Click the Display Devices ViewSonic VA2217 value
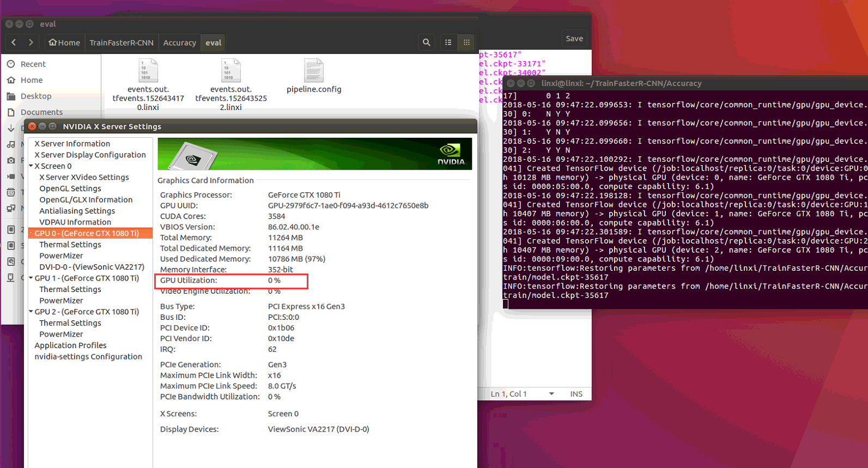The width and height of the screenshot is (868, 468). pyautogui.click(x=318, y=429)
